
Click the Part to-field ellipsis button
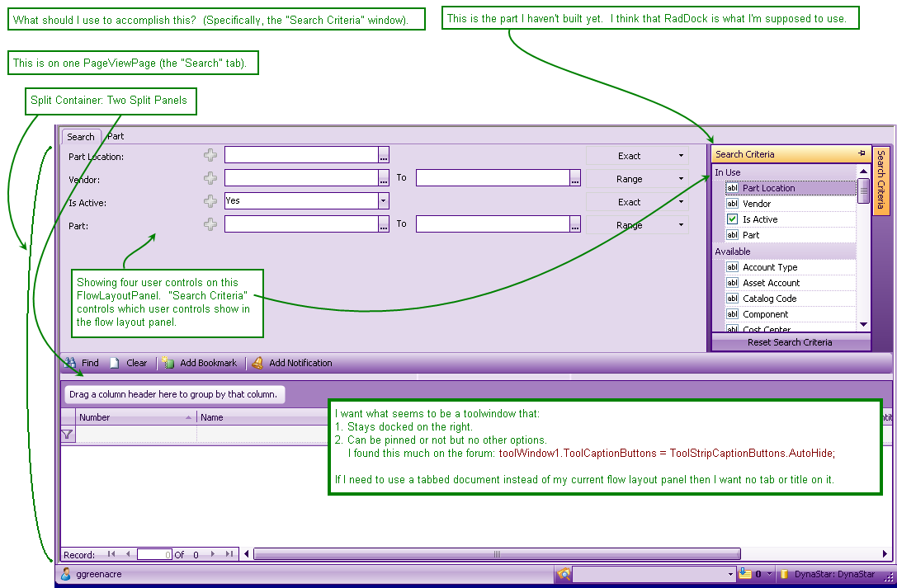575,224
